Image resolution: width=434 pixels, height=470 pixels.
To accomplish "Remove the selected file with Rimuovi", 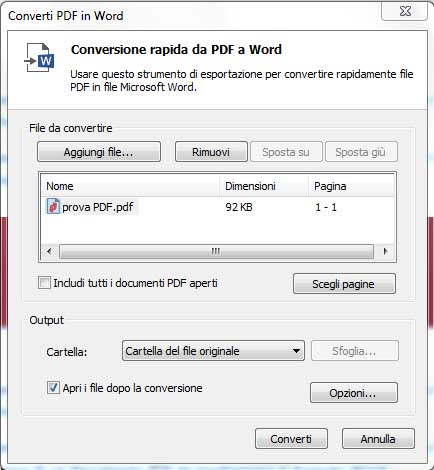I will click(x=211, y=152).
